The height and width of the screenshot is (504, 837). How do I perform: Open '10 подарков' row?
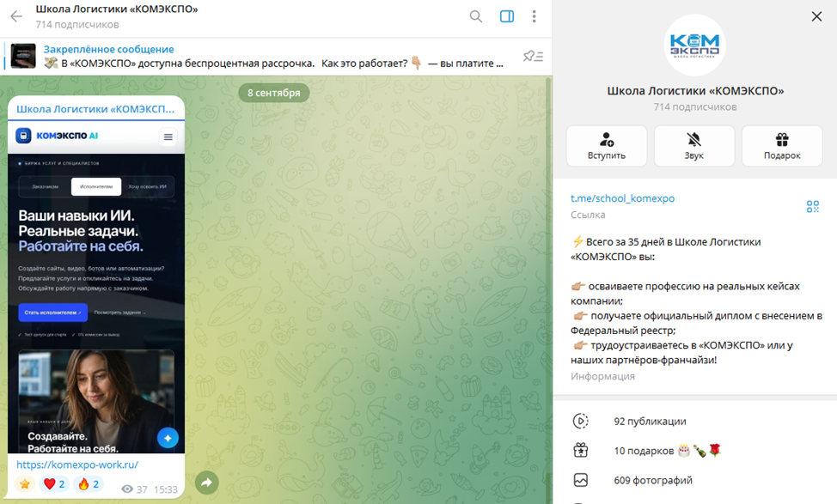coord(694,451)
